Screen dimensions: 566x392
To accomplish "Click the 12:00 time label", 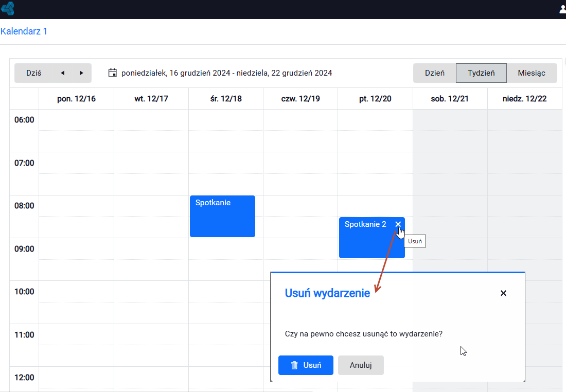I will tap(24, 378).
